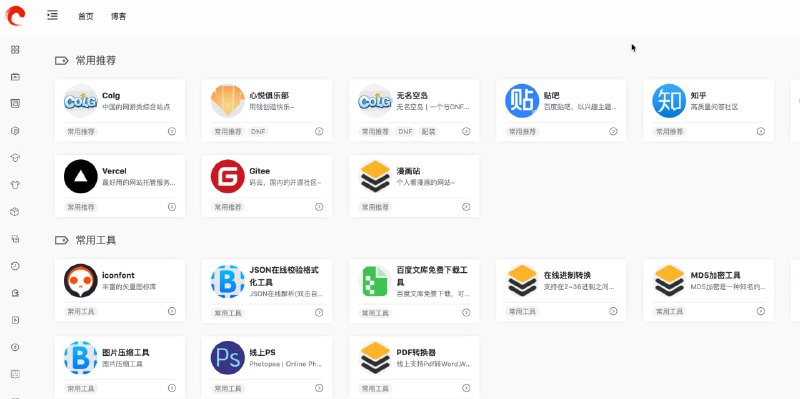Open Vercel via its arrow button

click(172, 207)
